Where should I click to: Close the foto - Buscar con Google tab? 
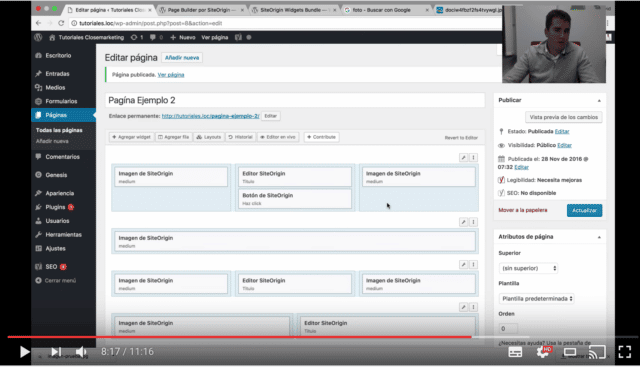427,10
